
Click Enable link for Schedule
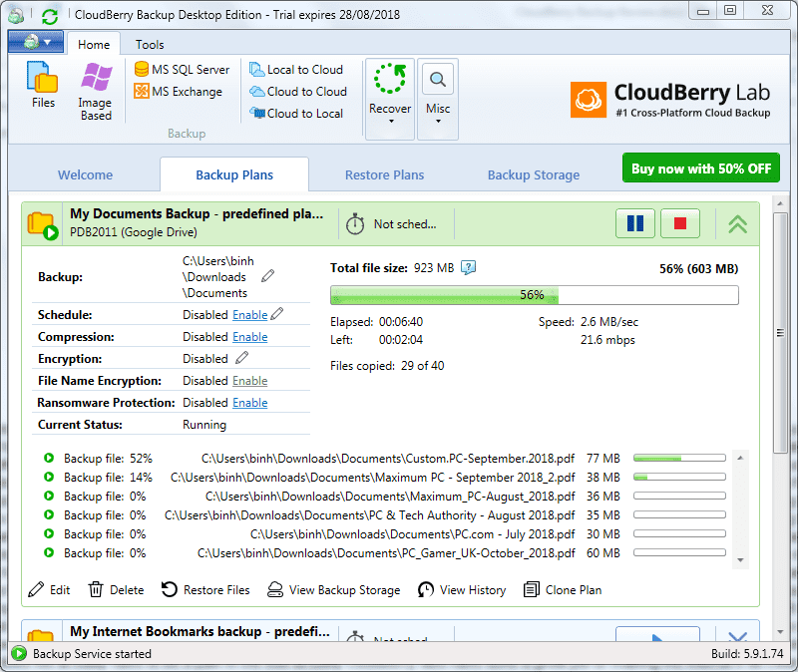coord(250,315)
